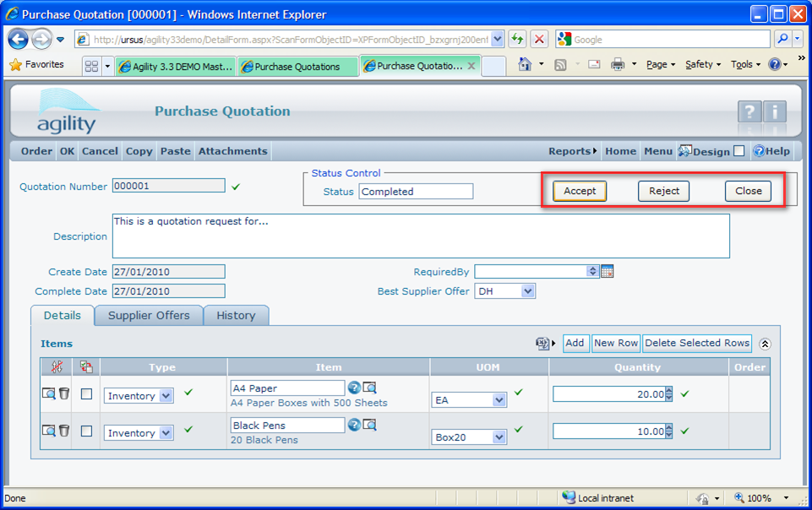Viewport: 812px width, 510px height.
Task: Click the export icon left of Add button
Action: [x=543, y=343]
